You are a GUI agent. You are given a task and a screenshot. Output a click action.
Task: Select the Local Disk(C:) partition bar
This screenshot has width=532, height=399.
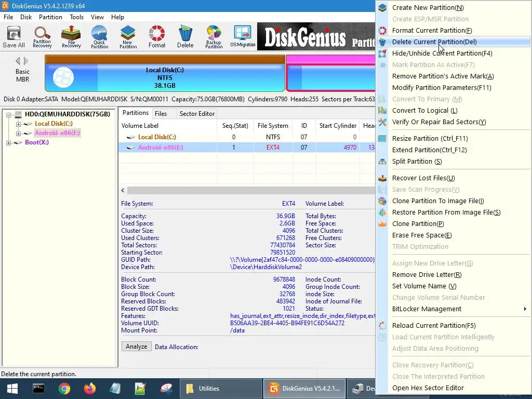[165, 74]
